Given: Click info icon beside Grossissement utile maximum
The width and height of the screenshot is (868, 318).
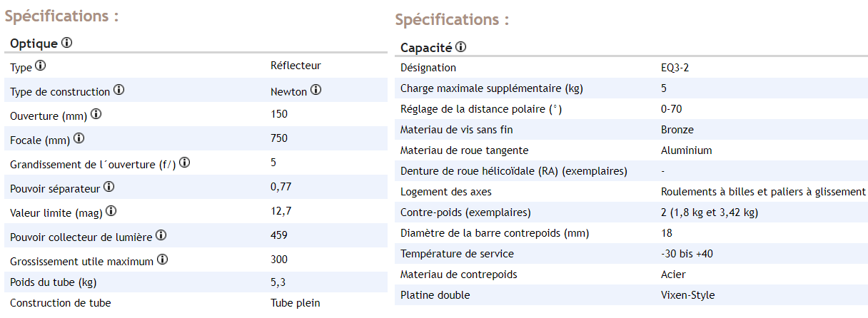Looking at the screenshot, I should click(x=162, y=260).
